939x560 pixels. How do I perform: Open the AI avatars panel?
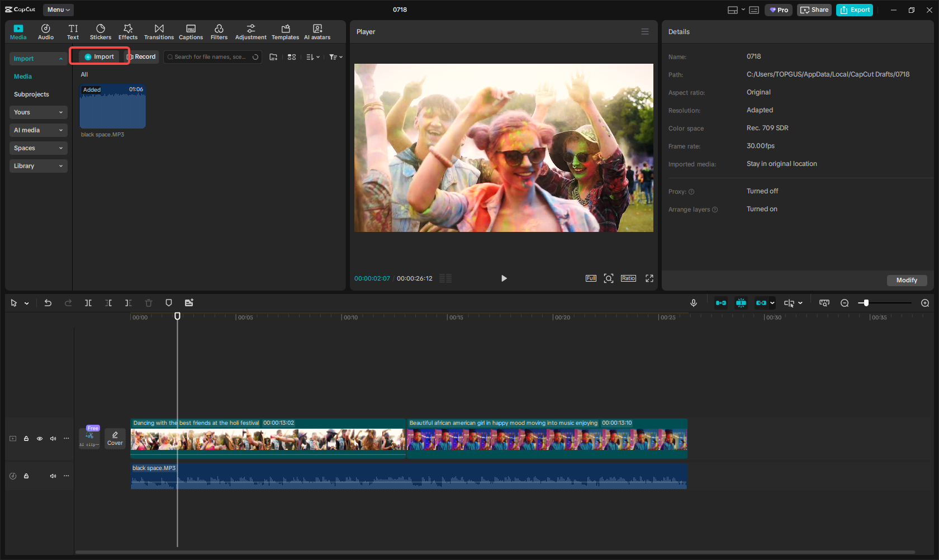click(x=317, y=31)
